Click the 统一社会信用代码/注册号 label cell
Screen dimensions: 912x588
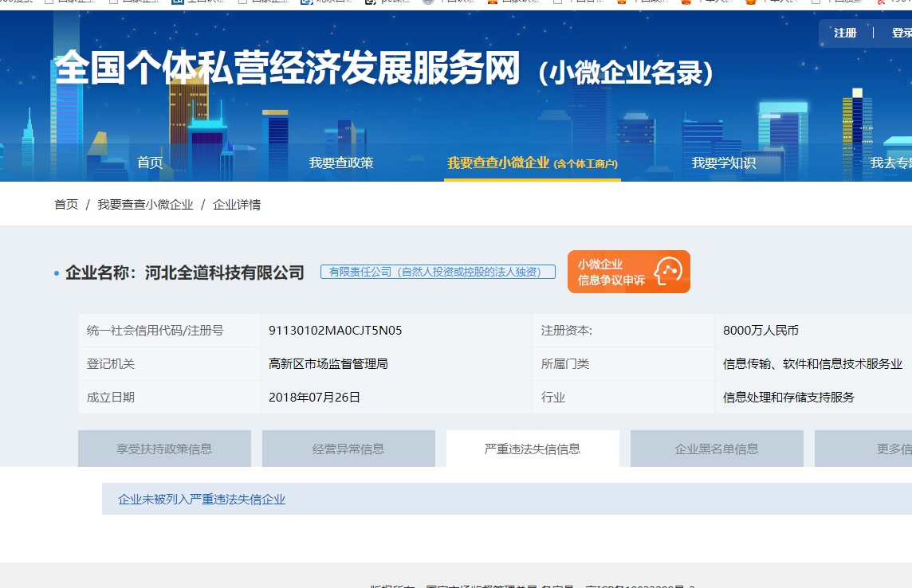169,331
